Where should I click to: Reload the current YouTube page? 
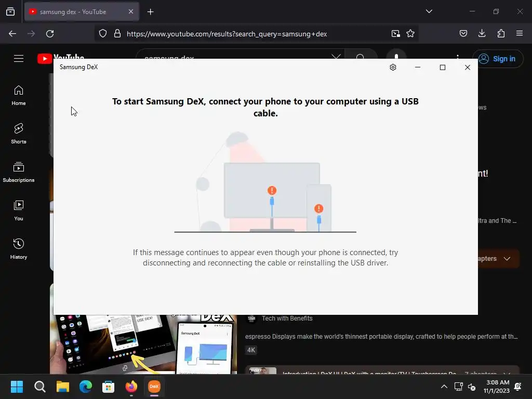tap(50, 34)
